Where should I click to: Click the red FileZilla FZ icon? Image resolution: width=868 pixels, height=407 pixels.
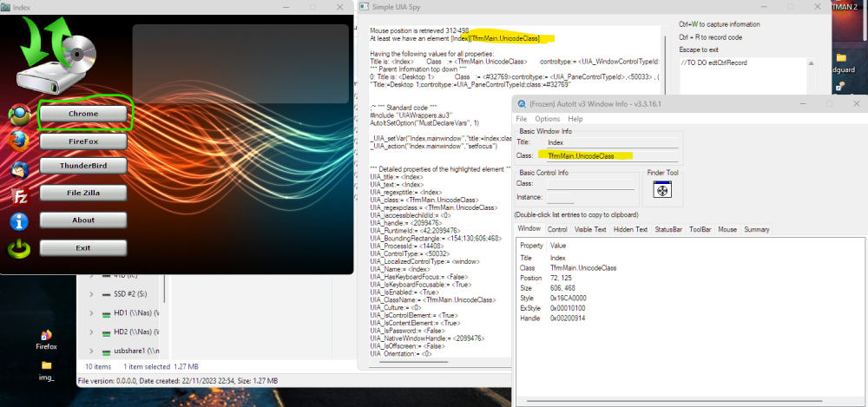[20, 195]
